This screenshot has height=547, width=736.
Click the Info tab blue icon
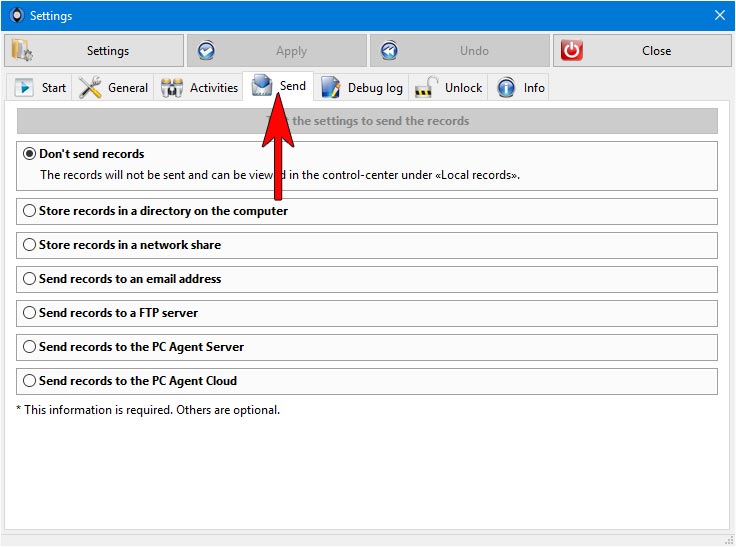point(507,88)
